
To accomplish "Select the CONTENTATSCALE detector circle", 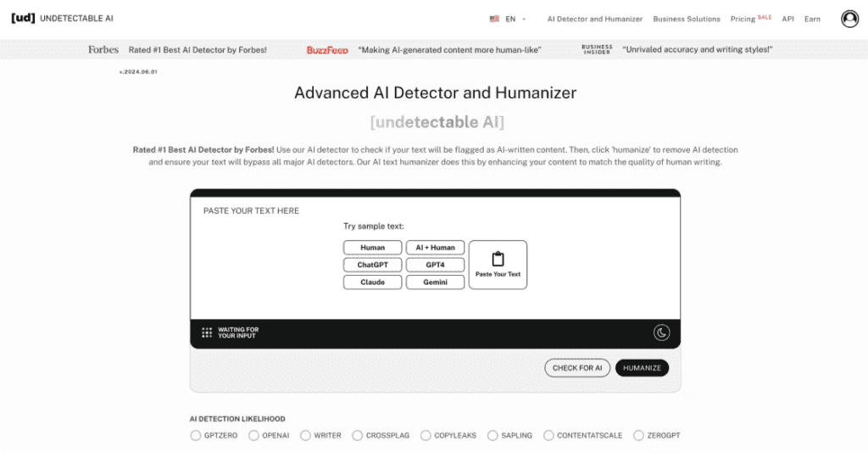I will [x=548, y=435].
